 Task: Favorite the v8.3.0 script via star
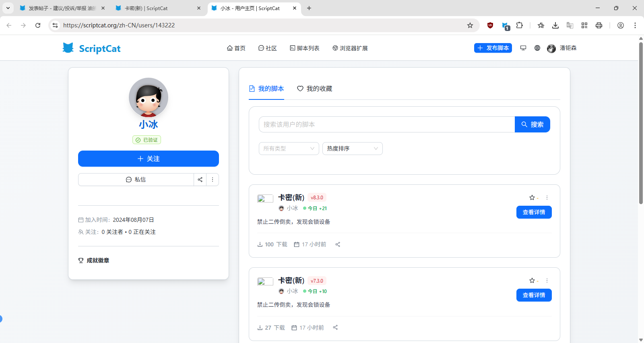[x=532, y=198]
